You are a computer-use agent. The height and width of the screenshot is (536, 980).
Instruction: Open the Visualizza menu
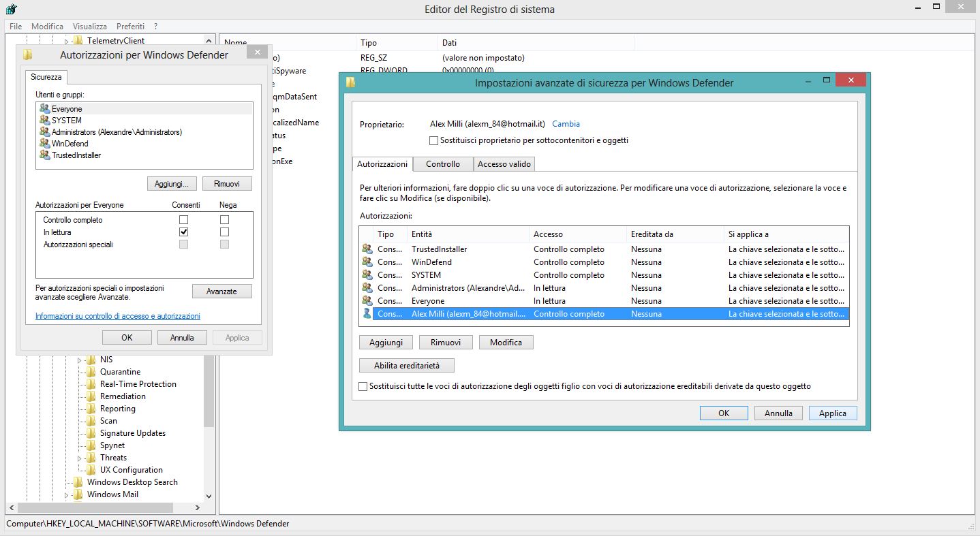tap(90, 26)
